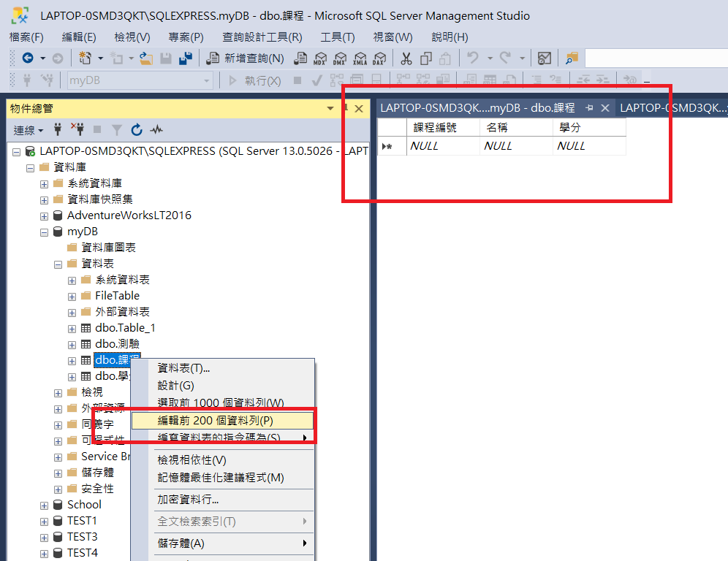The image size is (728, 561).
Task: Select the 資料庫圖表 folder
Action: pos(108,248)
